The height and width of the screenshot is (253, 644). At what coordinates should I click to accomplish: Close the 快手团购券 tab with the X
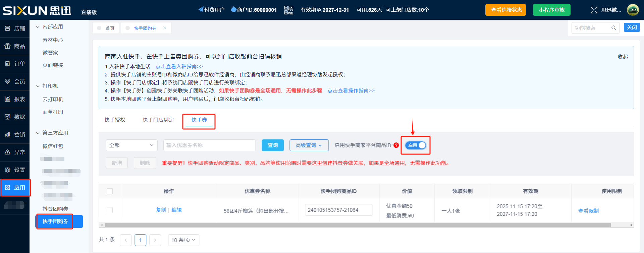(x=165, y=28)
